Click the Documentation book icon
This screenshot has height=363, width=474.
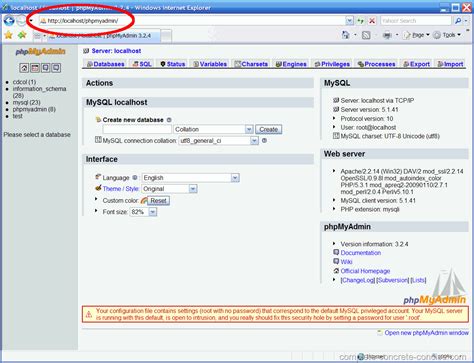click(336, 253)
